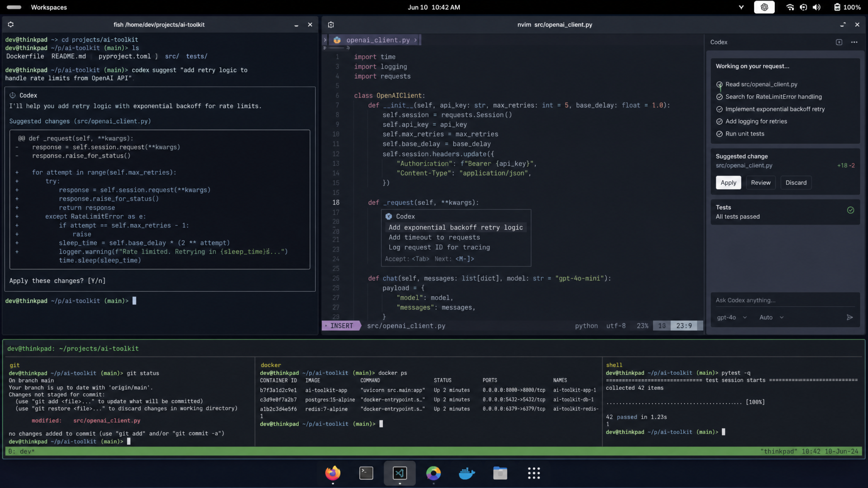
Task: Click the tmux 0: dev* window label
Action: pyautogui.click(x=21, y=452)
